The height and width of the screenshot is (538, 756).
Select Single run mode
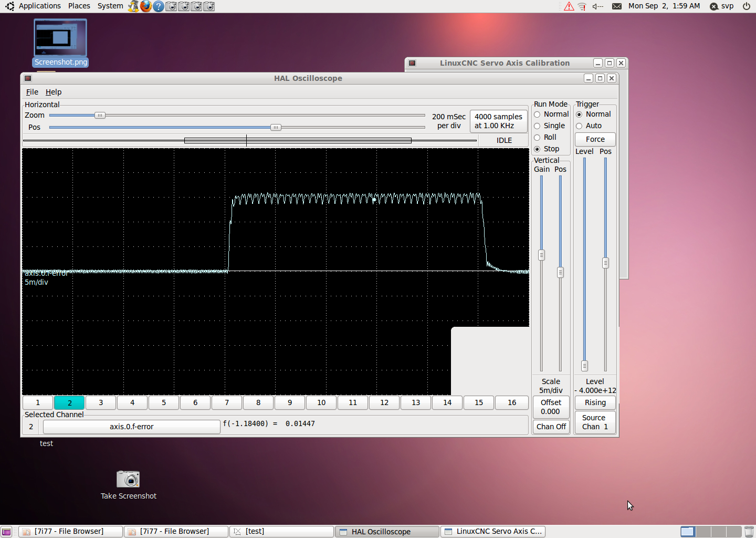point(537,126)
